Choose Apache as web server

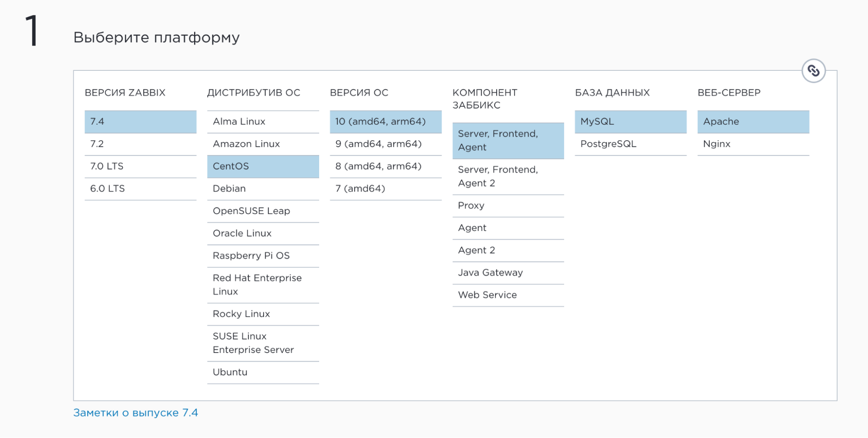[x=753, y=122]
